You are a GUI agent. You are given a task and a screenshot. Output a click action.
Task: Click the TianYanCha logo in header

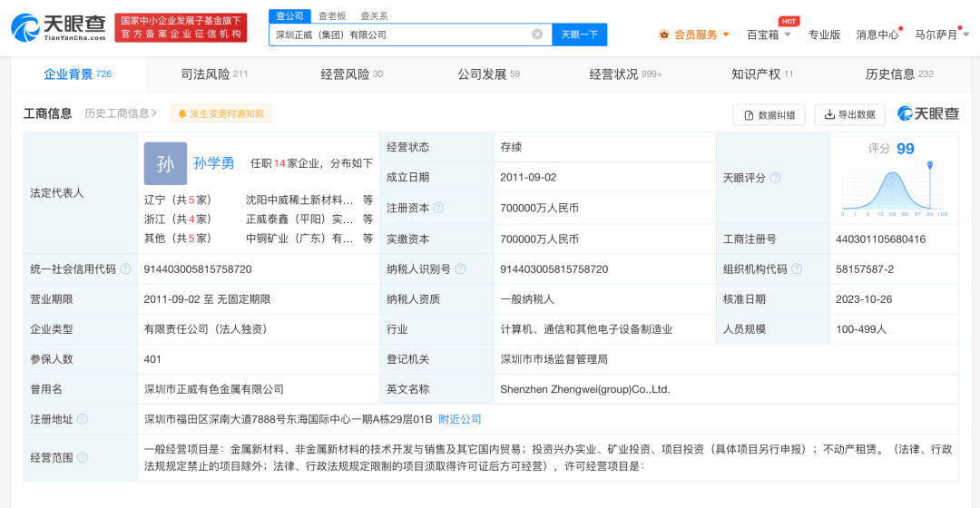pos(58,27)
